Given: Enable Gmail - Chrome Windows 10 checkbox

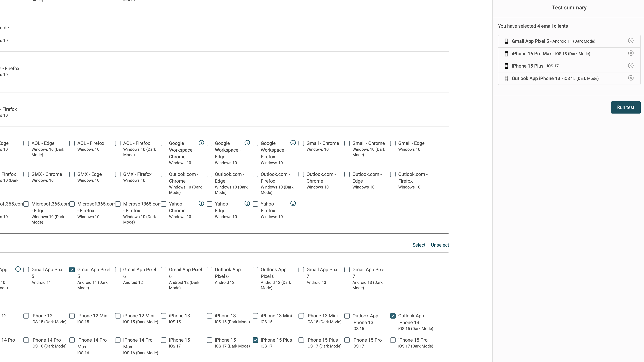Looking at the screenshot, I should click(x=301, y=143).
